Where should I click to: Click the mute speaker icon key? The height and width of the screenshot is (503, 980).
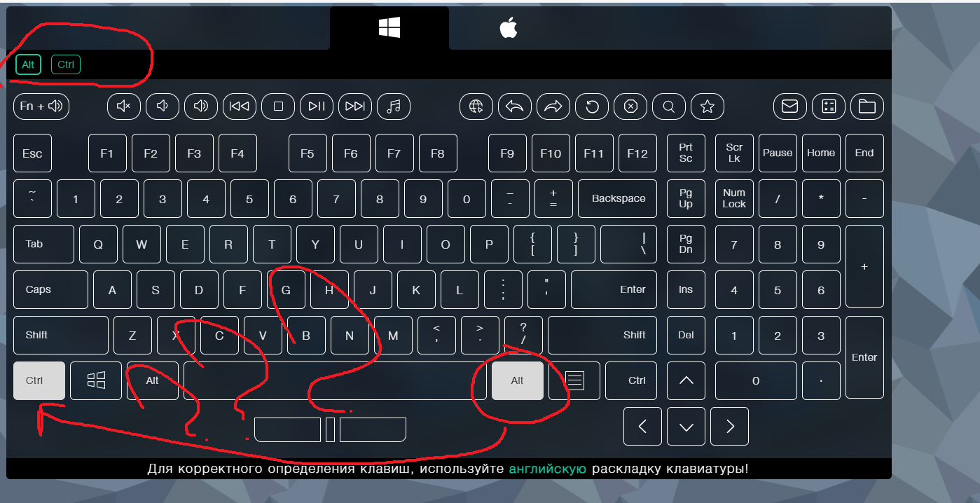pyautogui.click(x=124, y=106)
